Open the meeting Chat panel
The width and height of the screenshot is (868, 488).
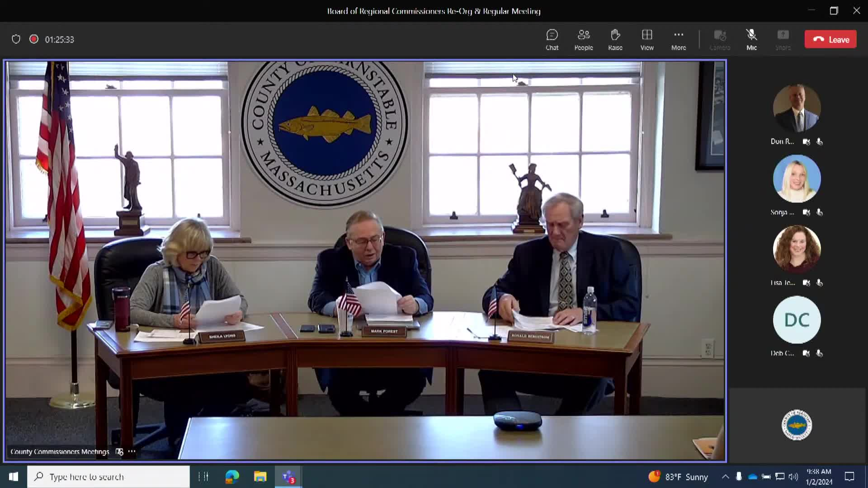[x=552, y=39]
